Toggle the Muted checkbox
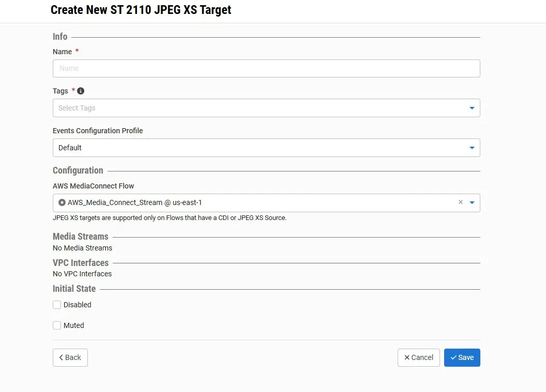The image size is (546, 392). tap(57, 325)
